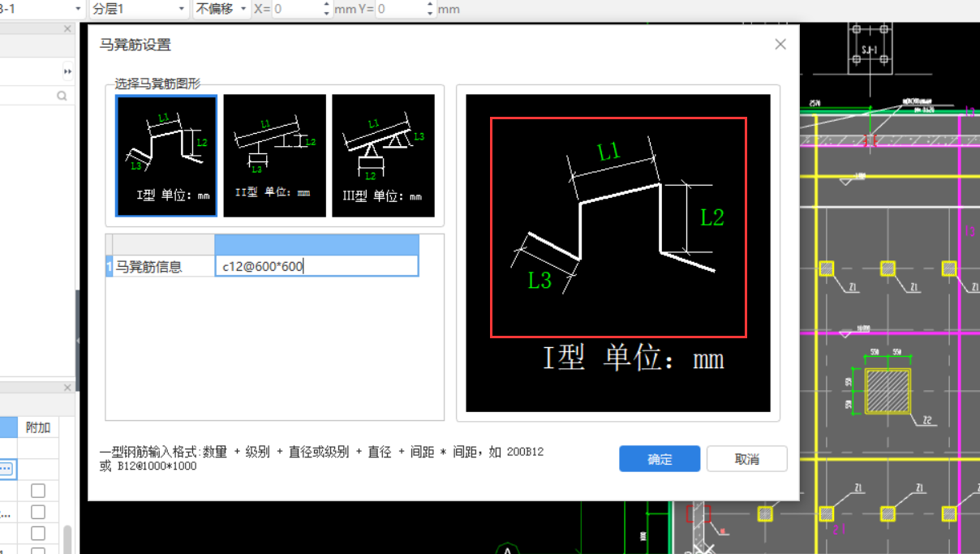This screenshot has width=980, height=554.
Task: Select the I型 stirrup shape thumbnail
Action: [166, 156]
